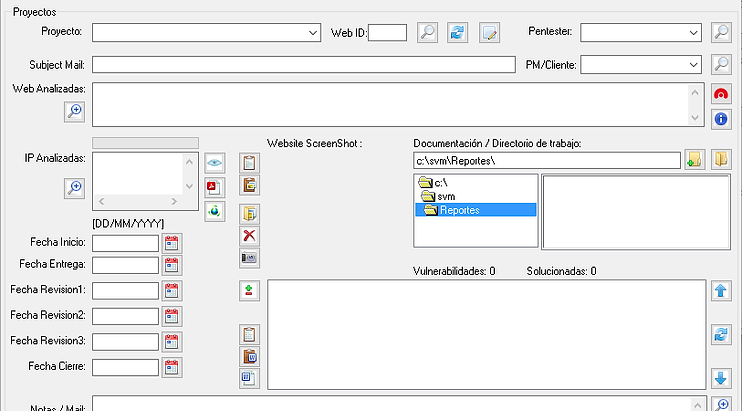
Task: Click the blue info icon beside Web Analizadas
Action: click(x=721, y=119)
